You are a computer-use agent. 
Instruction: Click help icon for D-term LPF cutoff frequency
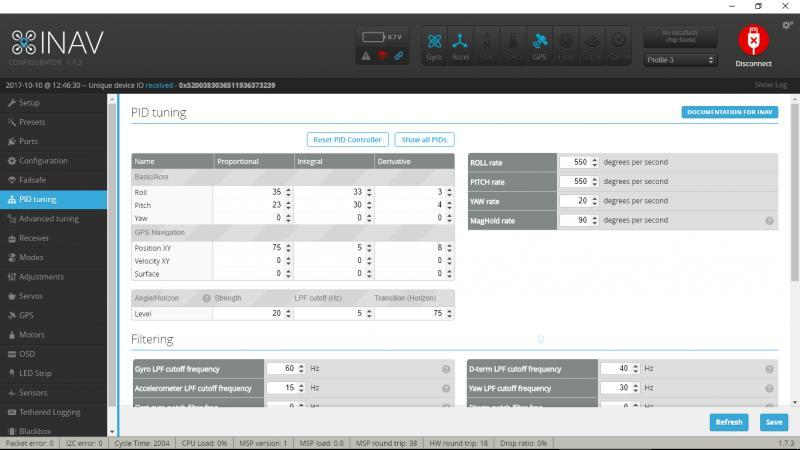coord(769,369)
